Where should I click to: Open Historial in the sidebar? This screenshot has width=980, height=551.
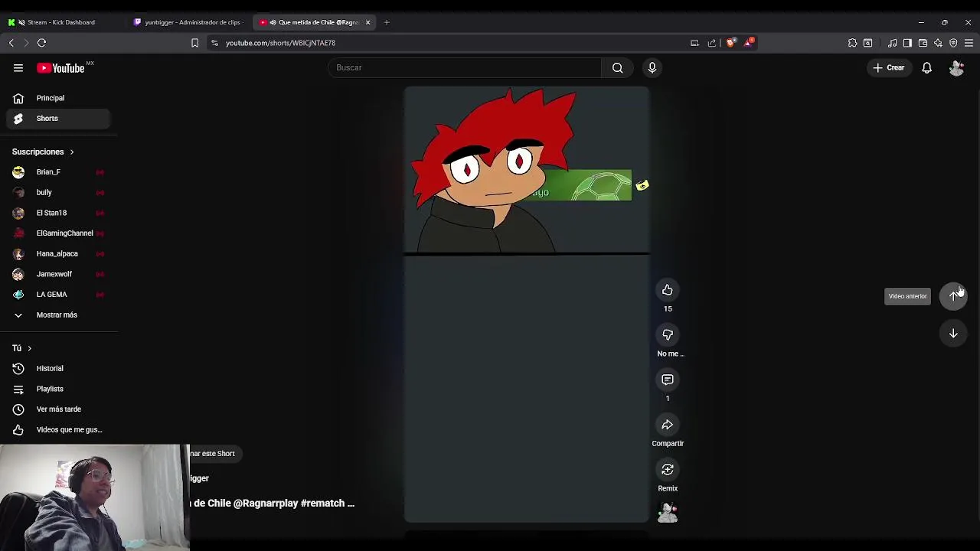[x=59, y=369]
